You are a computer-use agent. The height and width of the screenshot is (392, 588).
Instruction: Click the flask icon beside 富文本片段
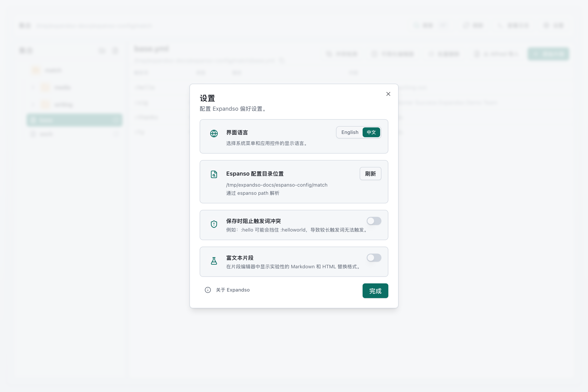pyautogui.click(x=214, y=261)
